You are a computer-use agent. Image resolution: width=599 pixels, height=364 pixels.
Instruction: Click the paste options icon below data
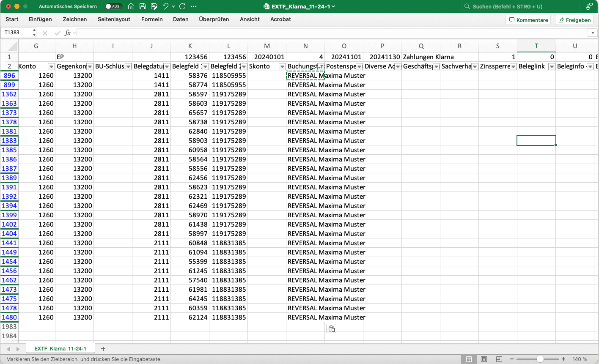[x=331, y=329]
